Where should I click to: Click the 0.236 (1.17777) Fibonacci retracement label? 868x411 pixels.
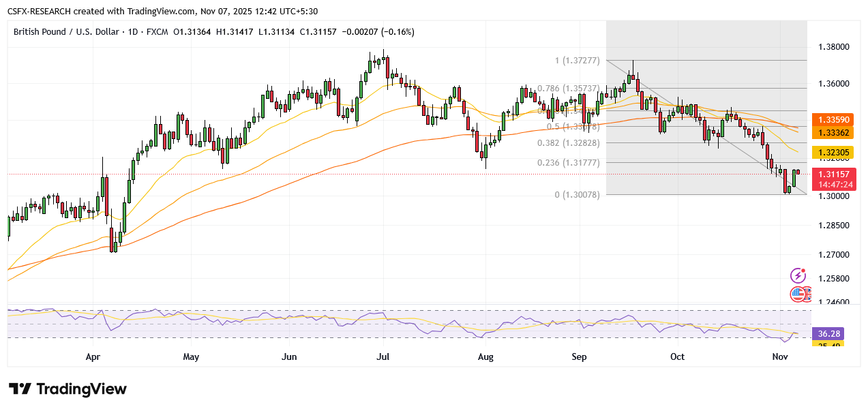(568, 162)
